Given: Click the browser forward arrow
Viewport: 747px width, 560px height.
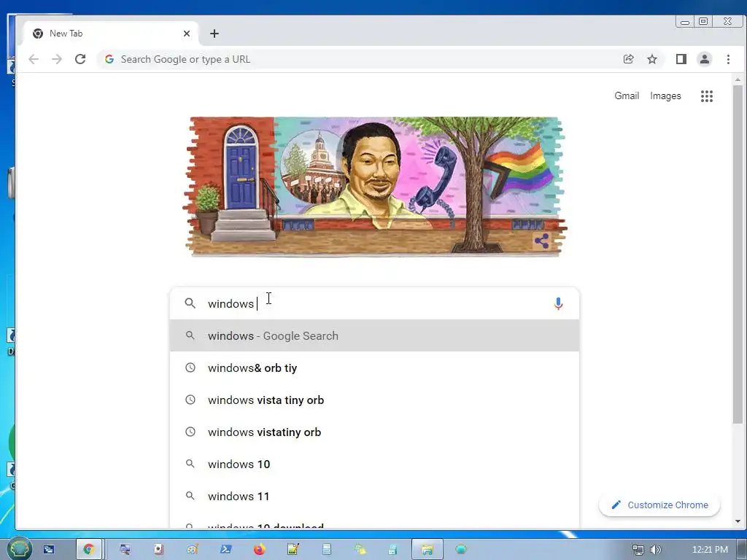Looking at the screenshot, I should pyautogui.click(x=57, y=59).
